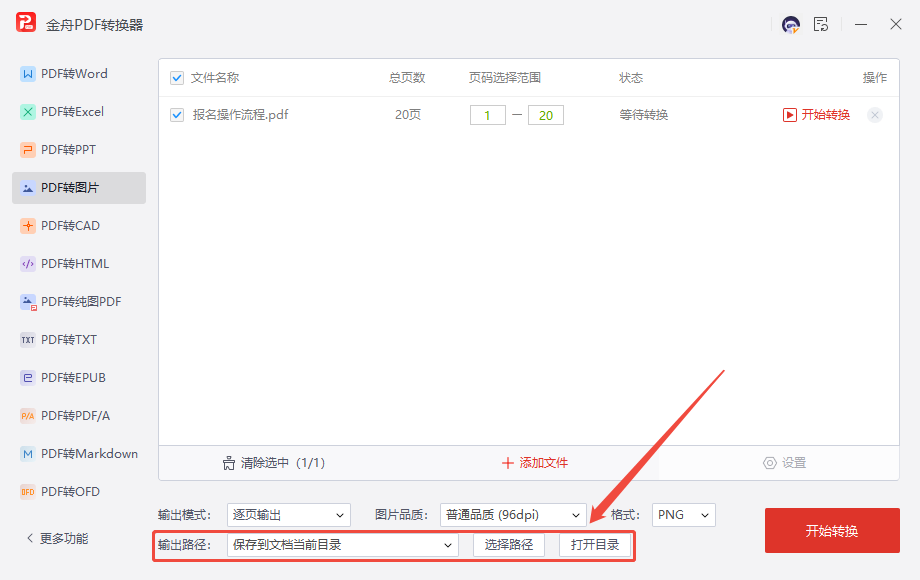Screen dimensions: 920x580
Task: Select the PDF转EPUB menu entry
Action: pos(79,378)
